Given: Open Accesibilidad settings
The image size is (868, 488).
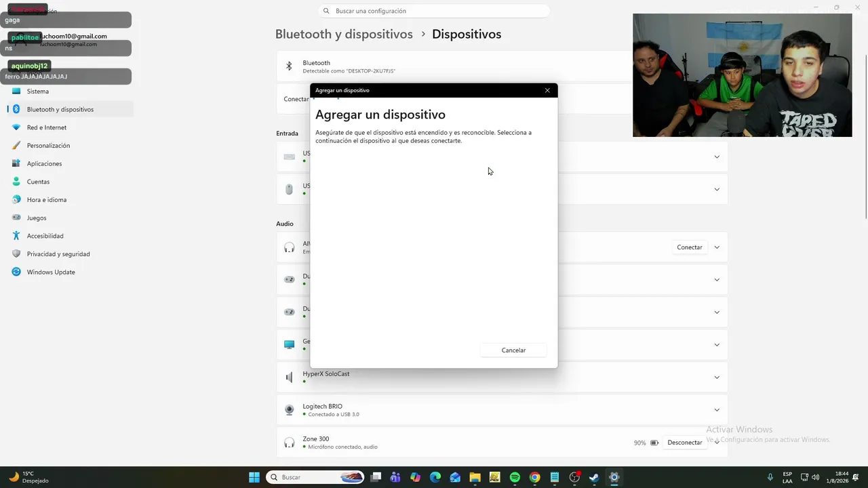Looking at the screenshot, I should 70,236.
